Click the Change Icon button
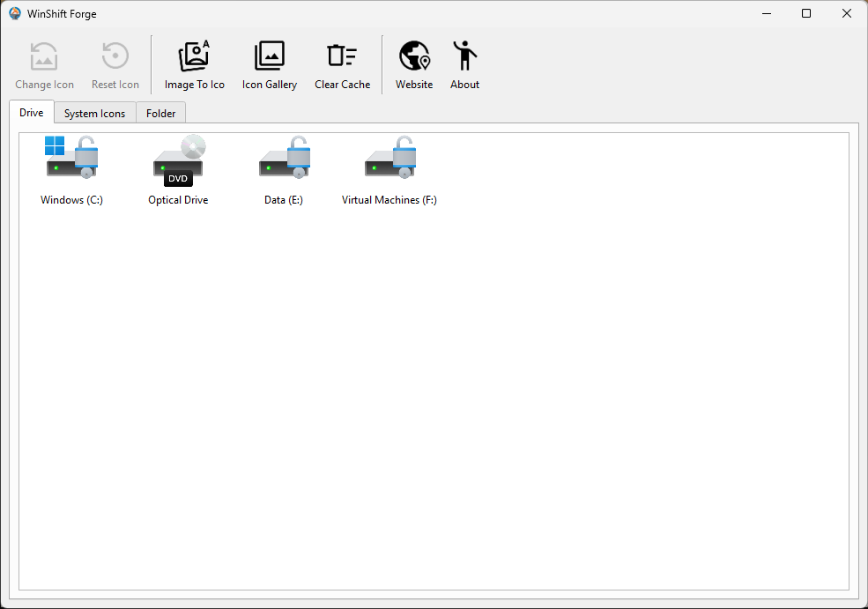 coord(44,62)
